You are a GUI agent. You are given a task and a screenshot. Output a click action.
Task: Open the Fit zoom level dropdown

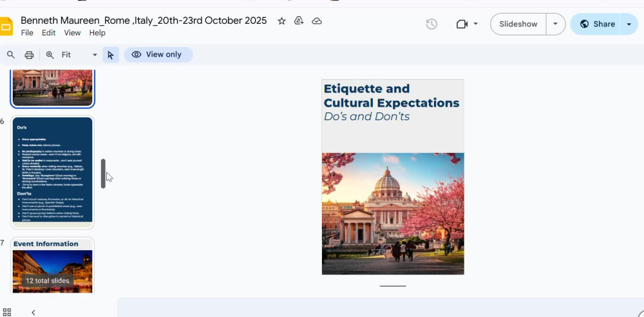(79, 55)
